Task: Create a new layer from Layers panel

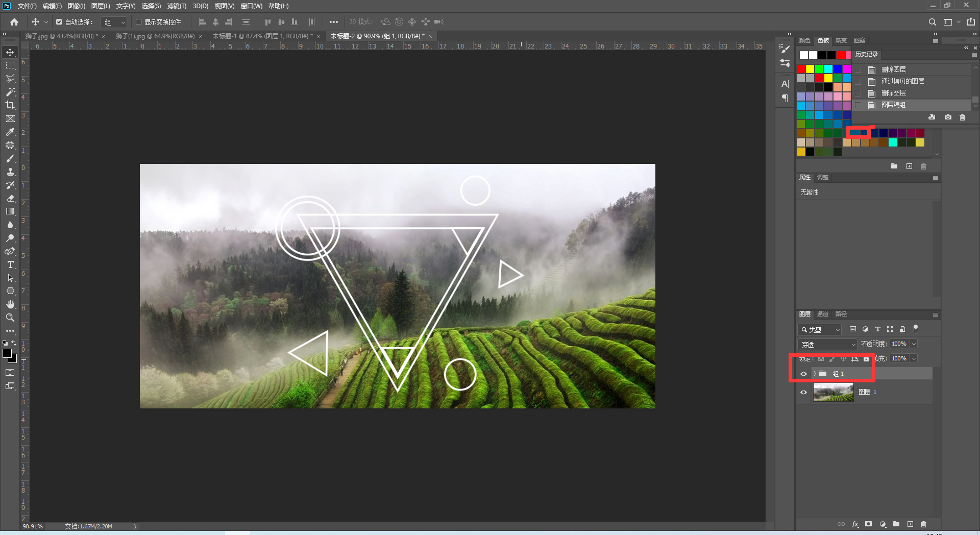Action: click(x=910, y=524)
